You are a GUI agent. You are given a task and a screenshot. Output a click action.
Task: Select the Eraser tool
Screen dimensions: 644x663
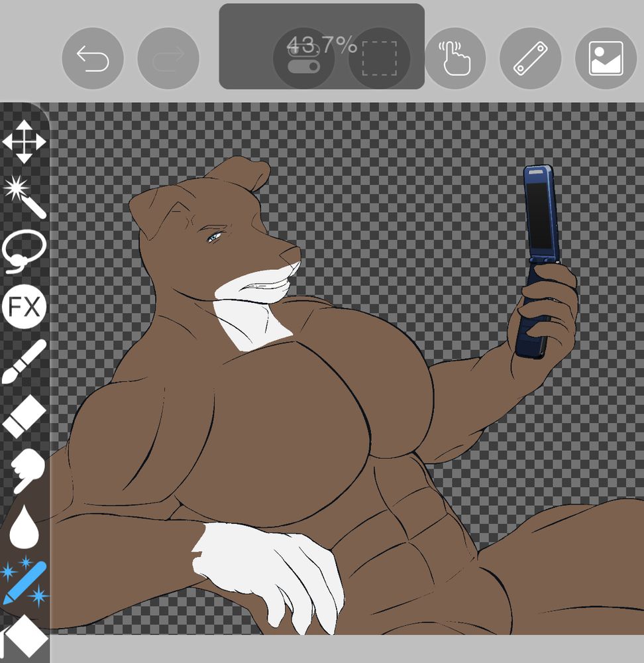click(x=24, y=416)
